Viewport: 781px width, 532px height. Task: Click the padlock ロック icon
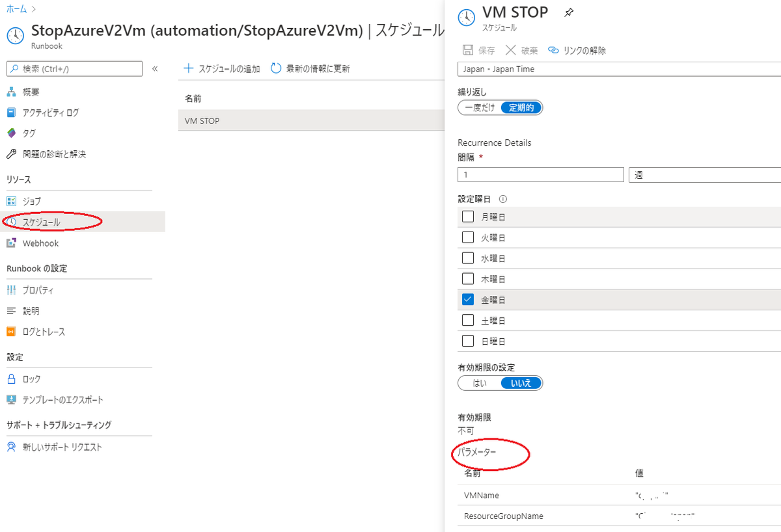click(11, 379)
